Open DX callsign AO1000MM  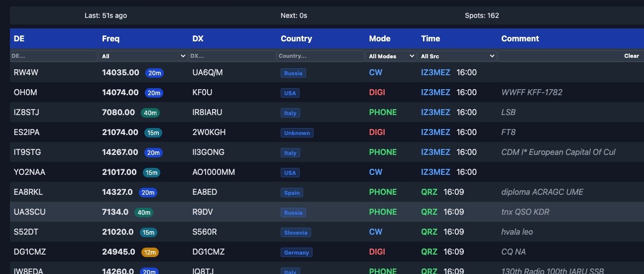point(214,172)
